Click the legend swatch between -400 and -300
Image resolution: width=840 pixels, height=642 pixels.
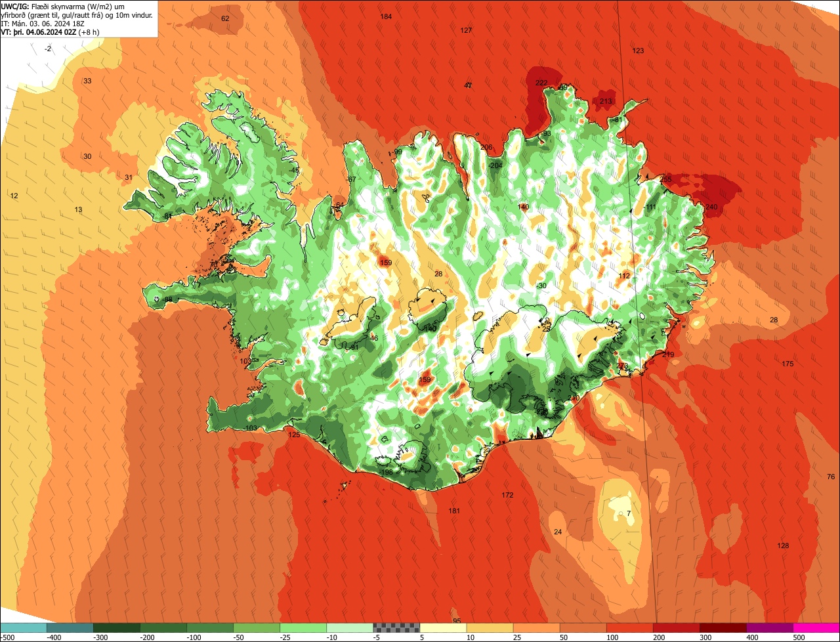click(70, 628)
